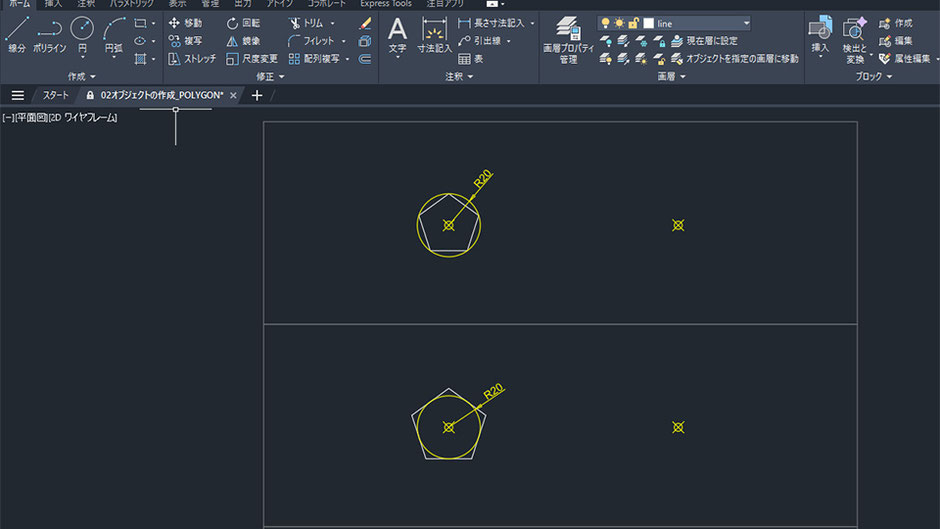Select the Arc (円弧) tool

pos(113,33)
